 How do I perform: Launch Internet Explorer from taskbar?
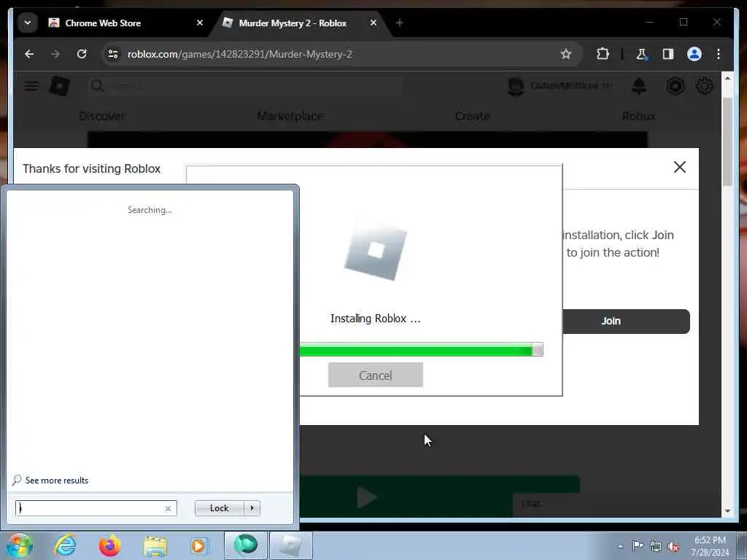coord(65,545)
